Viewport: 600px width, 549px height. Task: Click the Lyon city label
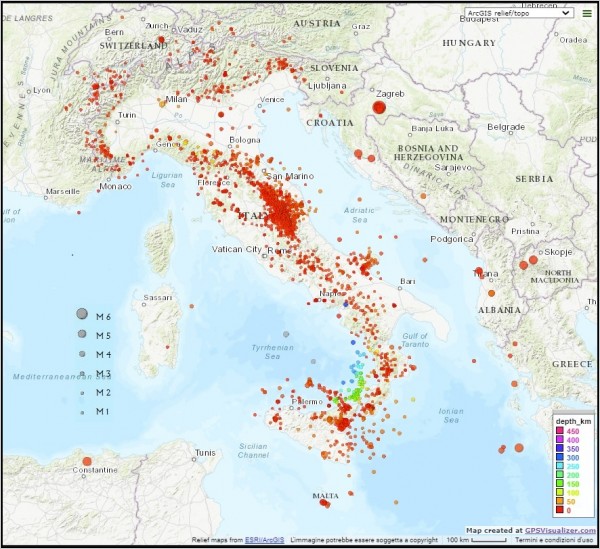coord(42,90)
